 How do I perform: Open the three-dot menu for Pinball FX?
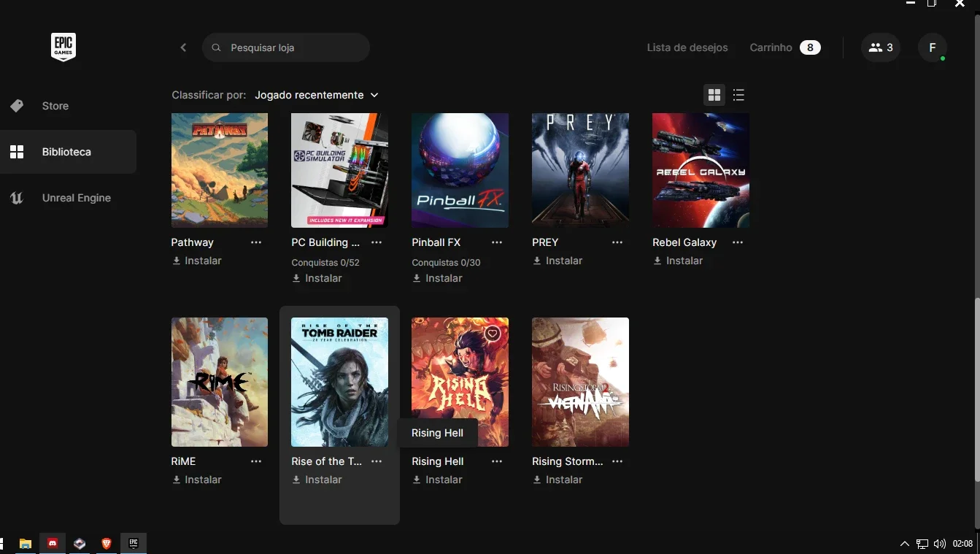tap(497, 242)
